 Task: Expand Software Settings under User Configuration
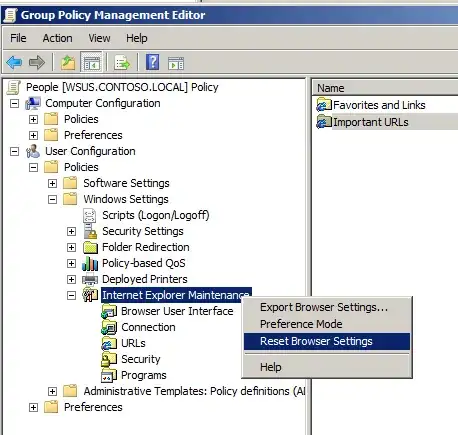[x=52, y=183]
